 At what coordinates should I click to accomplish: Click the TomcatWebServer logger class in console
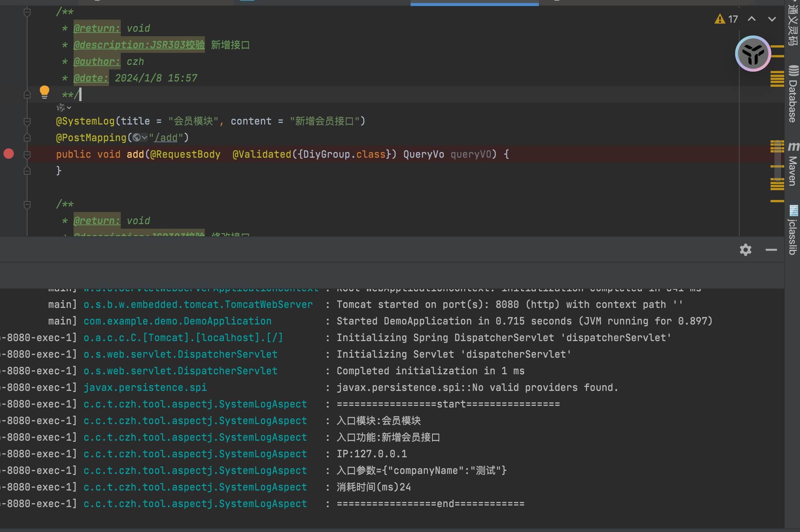click(x=198, y=304)
